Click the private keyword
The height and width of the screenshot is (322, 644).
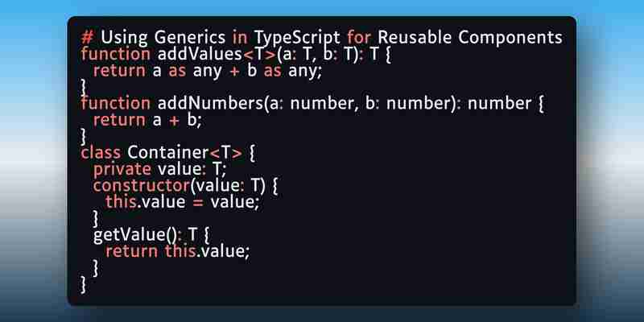(x=122, y=169)
